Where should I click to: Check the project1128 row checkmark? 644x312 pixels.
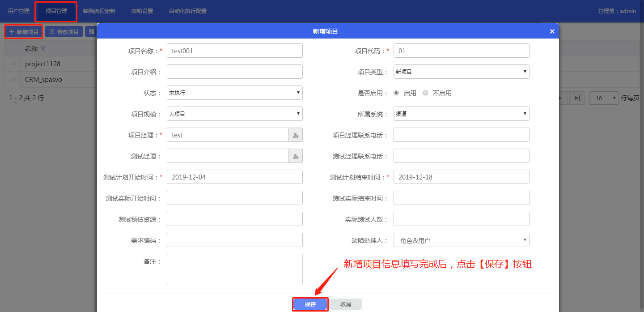point(14,64)
